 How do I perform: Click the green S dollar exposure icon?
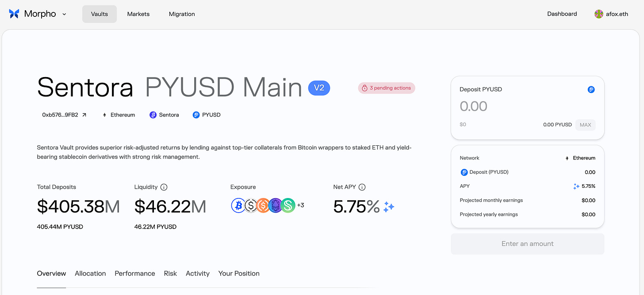pyautogui.click(x=288, y=205)
